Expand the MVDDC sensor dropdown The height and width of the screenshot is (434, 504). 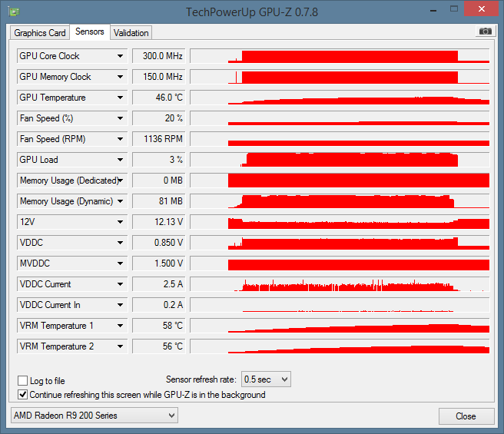[x=120, y=263]
